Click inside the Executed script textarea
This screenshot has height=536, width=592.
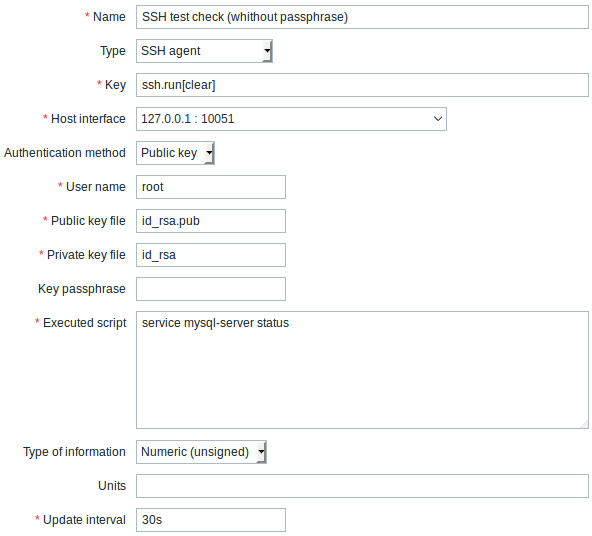coord(362,370)
